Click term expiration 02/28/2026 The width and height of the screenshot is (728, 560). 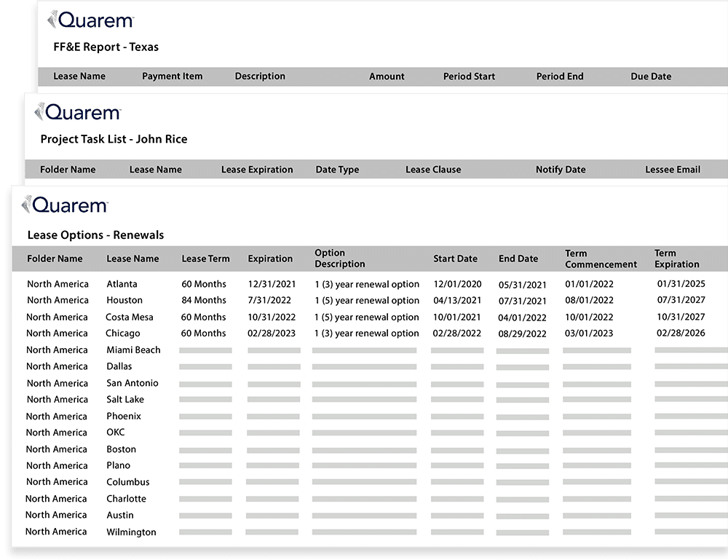click(x=681, y=333)
